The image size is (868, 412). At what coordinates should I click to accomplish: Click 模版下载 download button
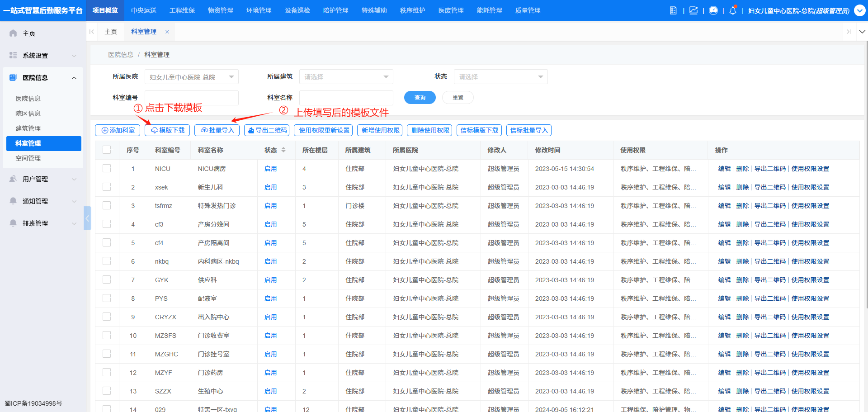point(167,130)
